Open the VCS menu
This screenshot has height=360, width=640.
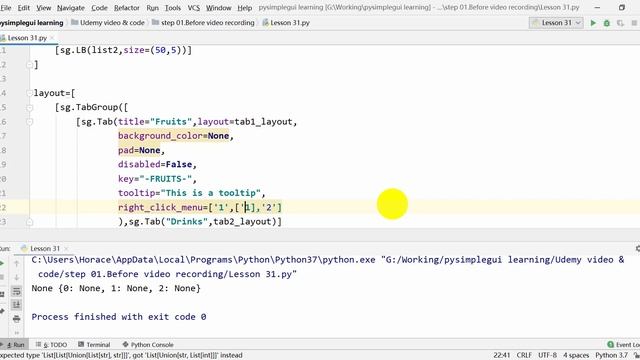pyautogui.click(x=193, y=8)
